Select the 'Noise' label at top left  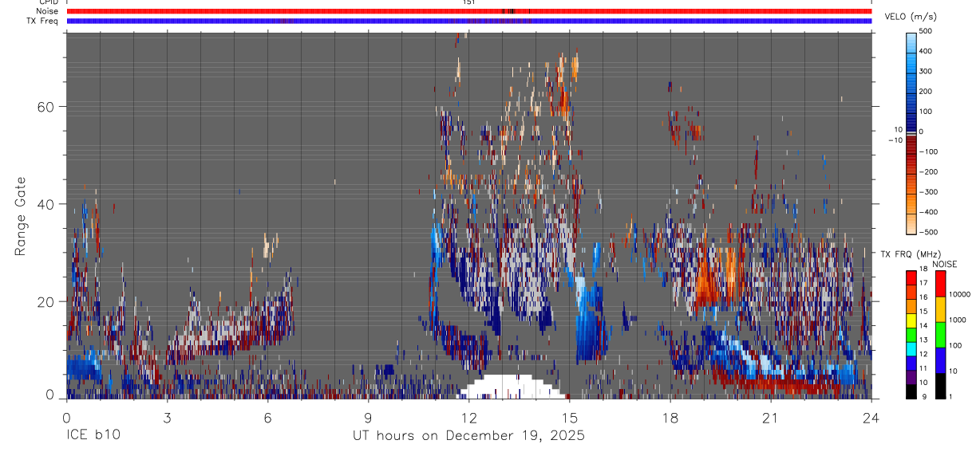(47, 11)
